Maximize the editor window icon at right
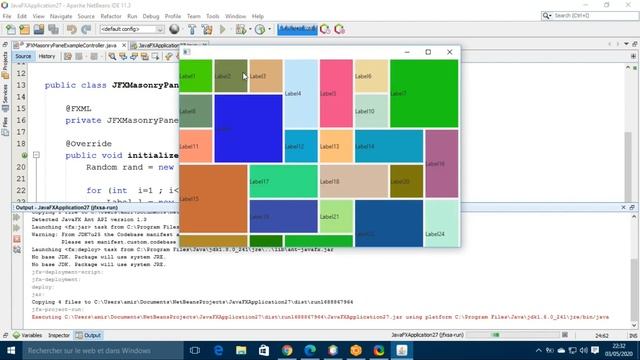Viewport: 640px width, 360px height. pyautogui.click(x=635, y=44)
